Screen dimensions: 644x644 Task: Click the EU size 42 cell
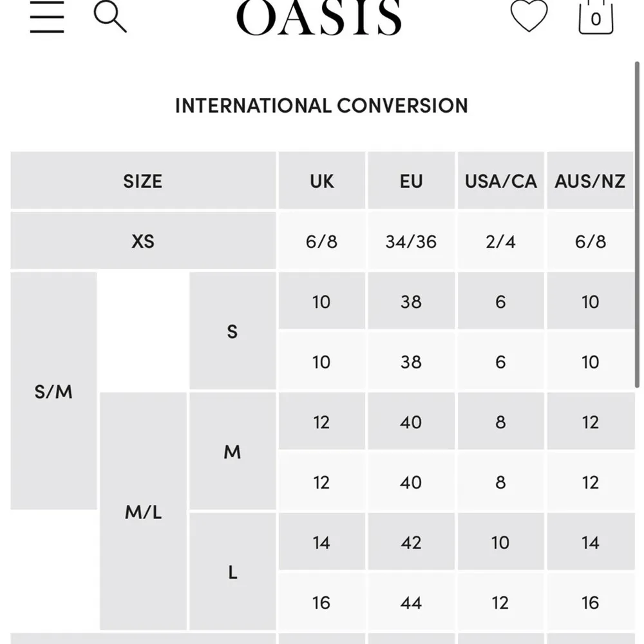click(411, 542)
